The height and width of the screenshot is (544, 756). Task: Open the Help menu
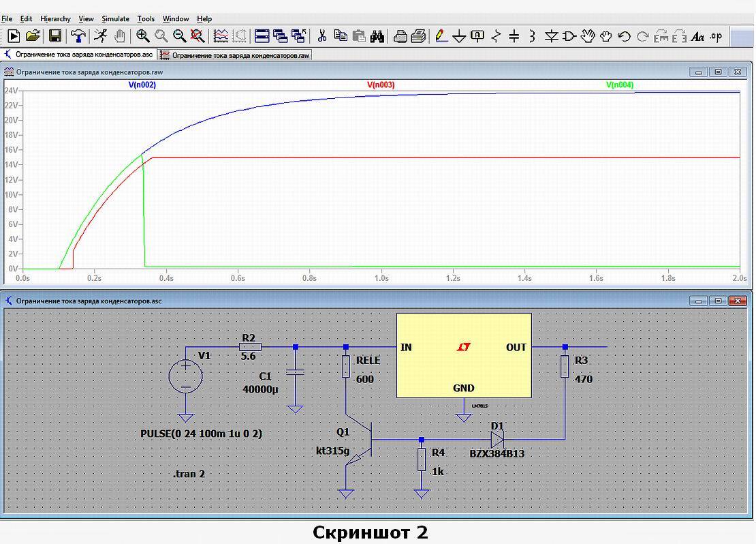point(204,19)
